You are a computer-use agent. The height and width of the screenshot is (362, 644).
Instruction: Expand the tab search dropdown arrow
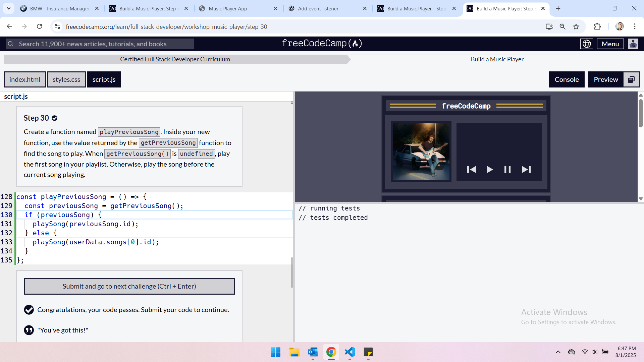pos(9,8)
